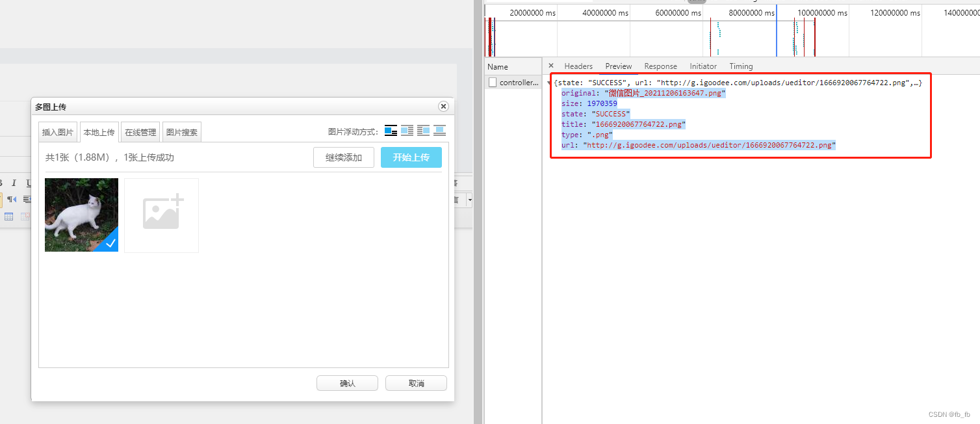The image size is (980, 424).
Task: Click the empty add-image placeholder thumbnail
Action: pos(161,215)
